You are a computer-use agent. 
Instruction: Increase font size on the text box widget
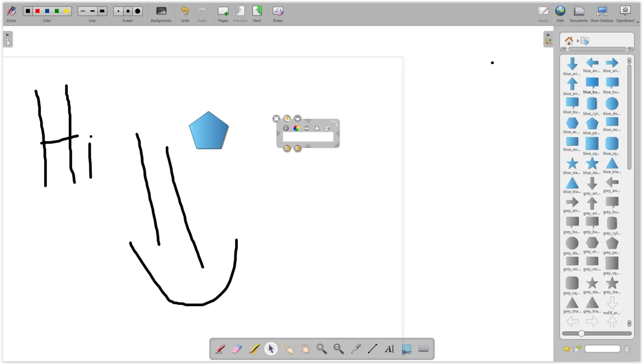point(317,128)
